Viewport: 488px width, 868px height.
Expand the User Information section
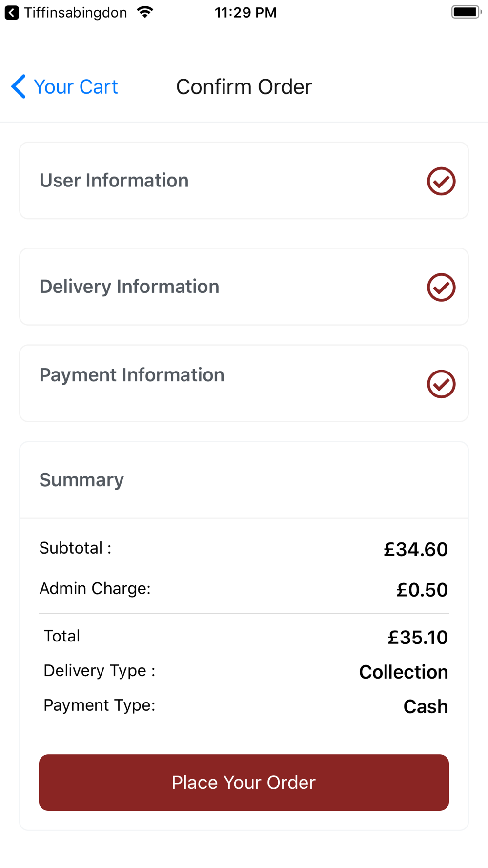click(x=244, y=181)
